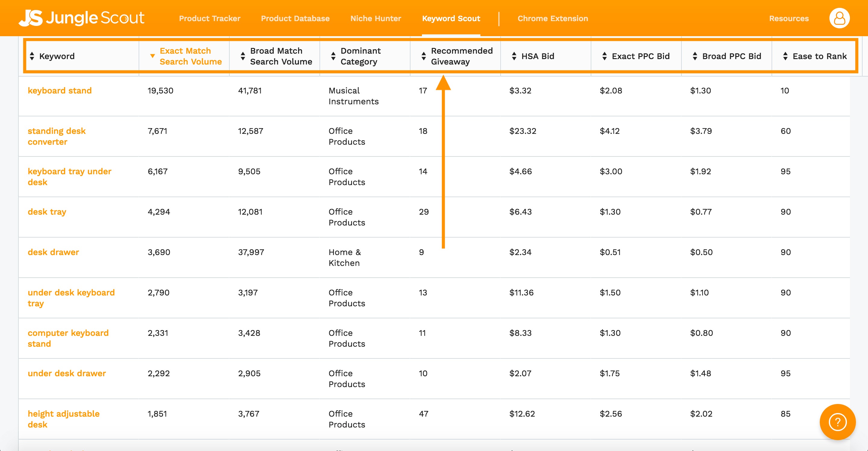Click the Jungle Scout logo

[82, 18]
